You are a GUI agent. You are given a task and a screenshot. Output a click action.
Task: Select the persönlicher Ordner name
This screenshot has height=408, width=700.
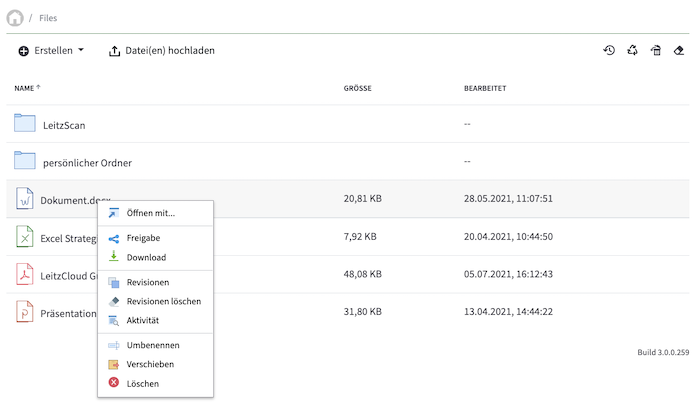tap(87, 163)
